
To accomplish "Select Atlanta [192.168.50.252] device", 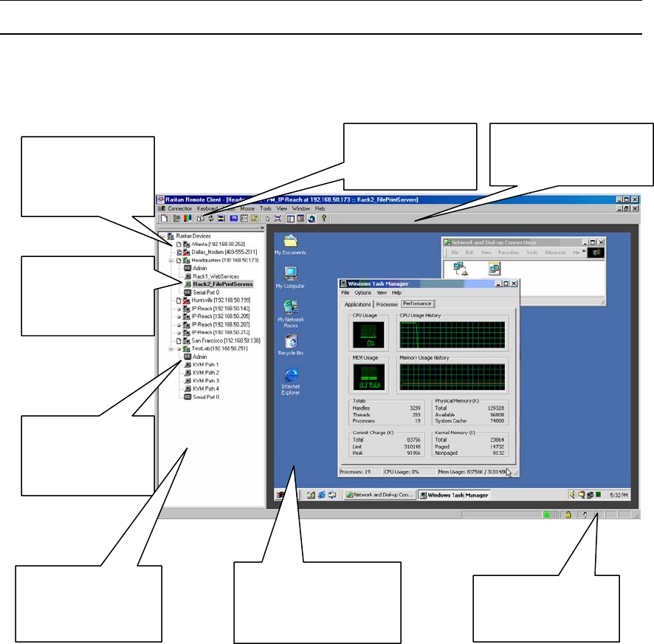I will click(218, 244).
